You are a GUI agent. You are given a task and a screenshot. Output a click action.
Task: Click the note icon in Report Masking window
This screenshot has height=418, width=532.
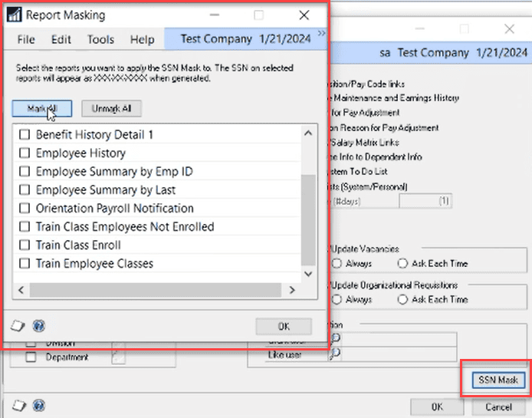[18, 326]
